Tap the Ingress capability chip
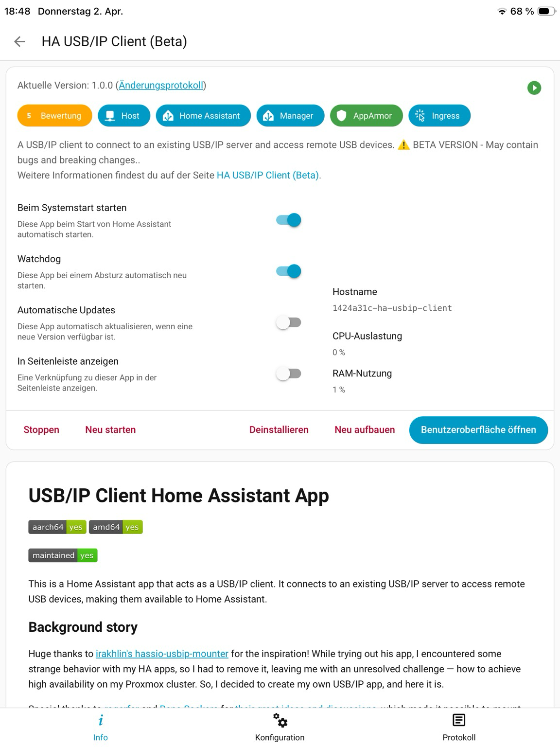The height and width of the screenshot is (747, 560). point(439,116)
